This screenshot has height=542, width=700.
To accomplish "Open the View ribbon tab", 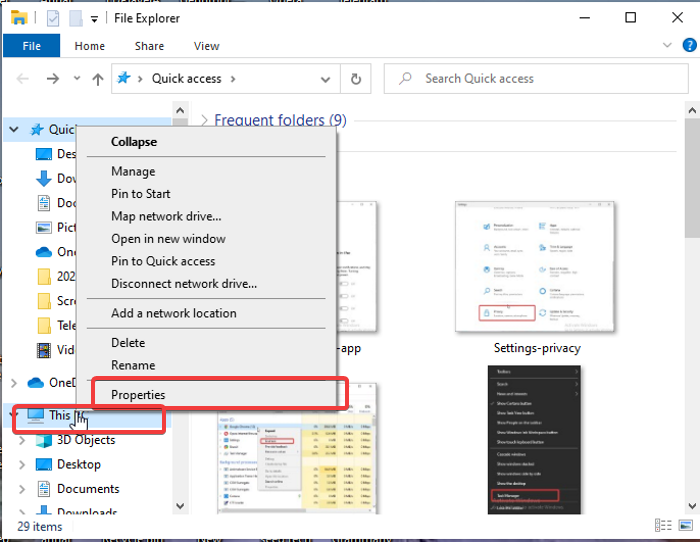I will (206, 46).
